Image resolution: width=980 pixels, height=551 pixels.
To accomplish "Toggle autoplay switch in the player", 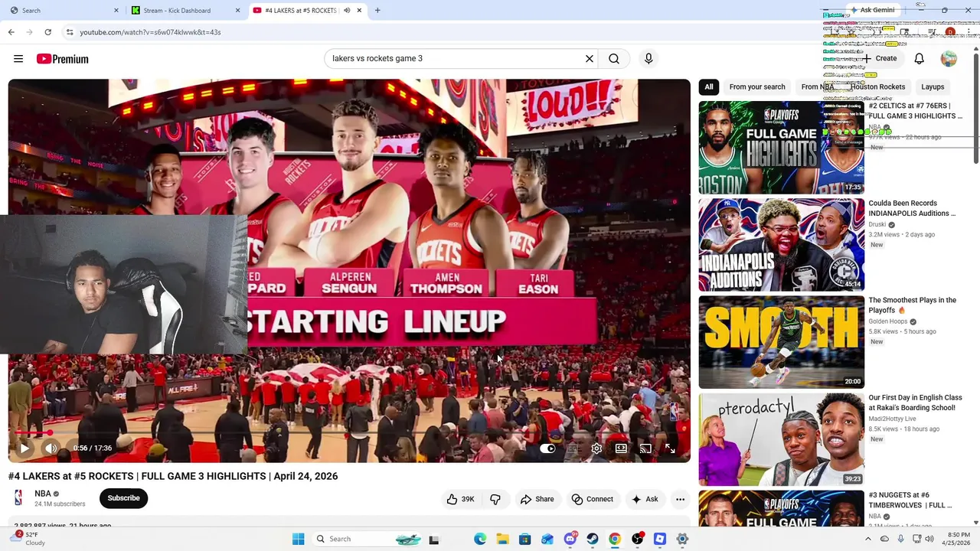I will click(x=547, y=448).
